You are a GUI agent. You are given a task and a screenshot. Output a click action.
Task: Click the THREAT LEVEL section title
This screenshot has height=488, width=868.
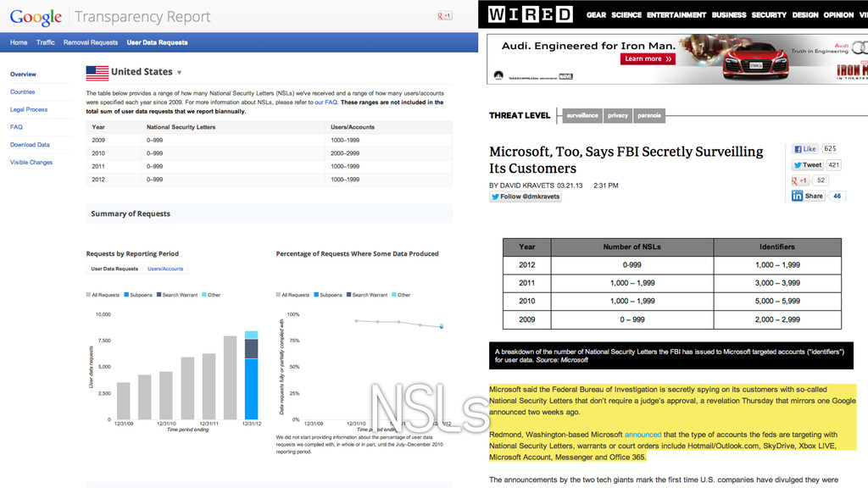520,115
